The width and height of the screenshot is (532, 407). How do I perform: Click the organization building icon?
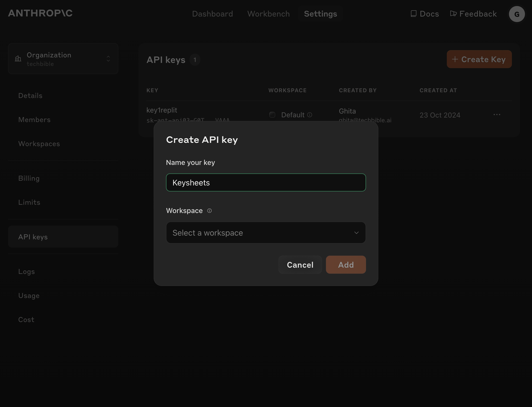point(18,59)
